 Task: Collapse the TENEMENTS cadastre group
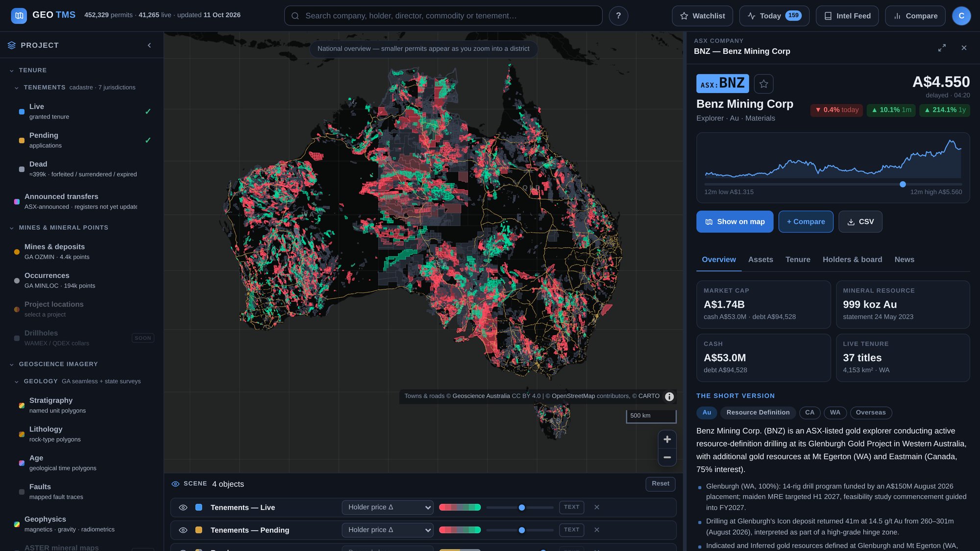[17, 88]
